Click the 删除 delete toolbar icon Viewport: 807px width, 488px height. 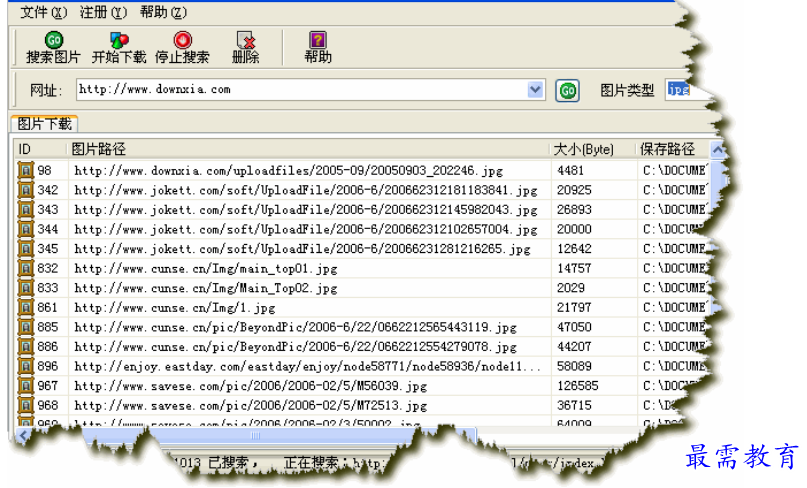click(x=245, y=41)
